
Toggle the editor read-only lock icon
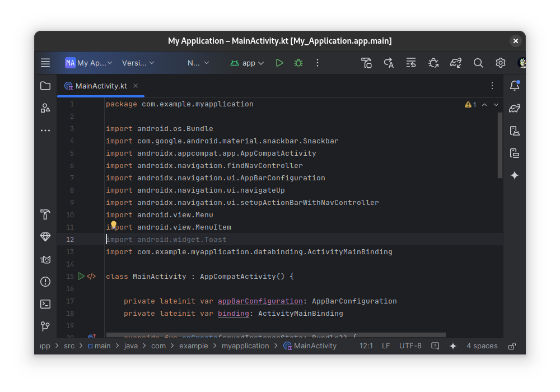pos(511,346)
